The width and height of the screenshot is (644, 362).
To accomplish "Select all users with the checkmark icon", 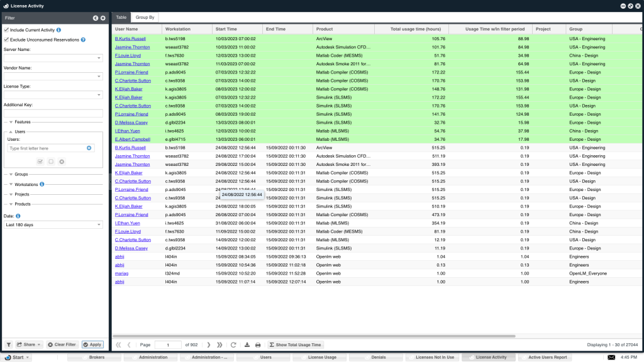I will pyautogui.click(x=40, y=162).
